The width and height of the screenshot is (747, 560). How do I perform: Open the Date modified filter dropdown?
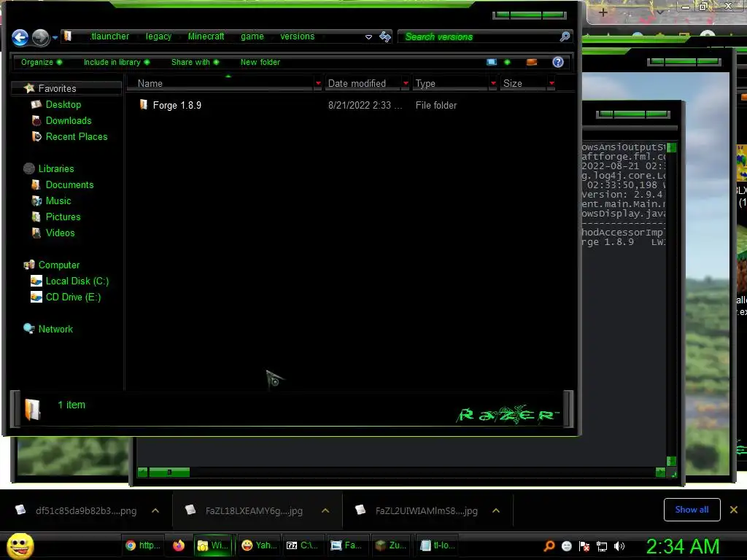pos(406,83)
